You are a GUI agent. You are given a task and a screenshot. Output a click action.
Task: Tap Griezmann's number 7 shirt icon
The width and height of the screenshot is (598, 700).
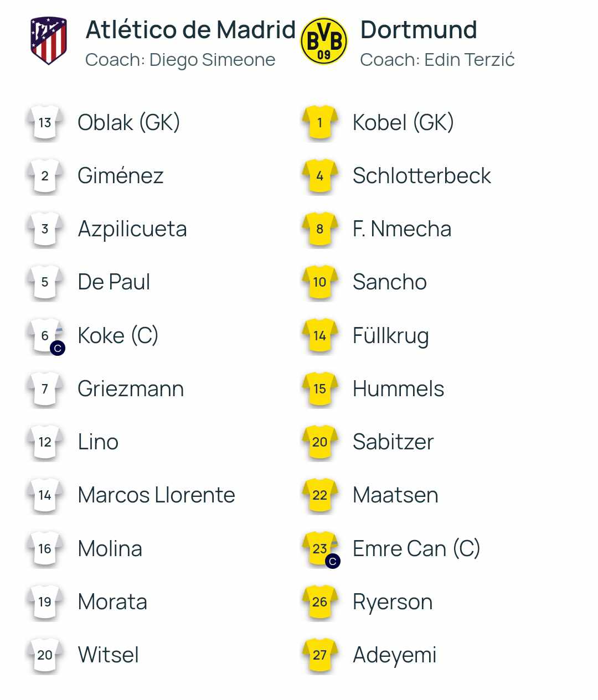click(45, 388)
